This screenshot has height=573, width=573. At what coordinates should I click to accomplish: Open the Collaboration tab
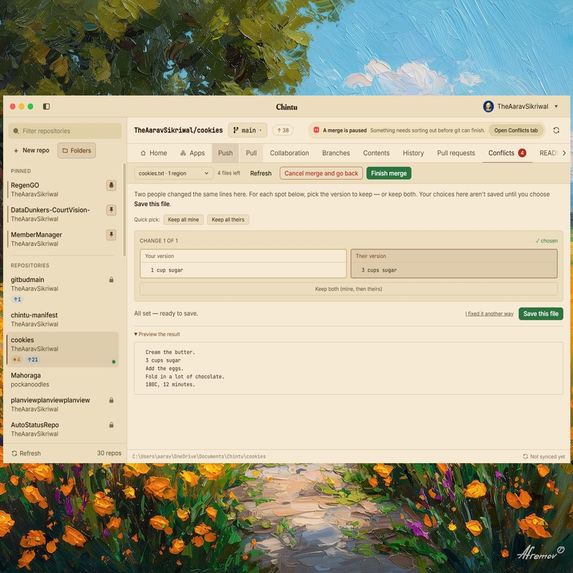[289, 153]
